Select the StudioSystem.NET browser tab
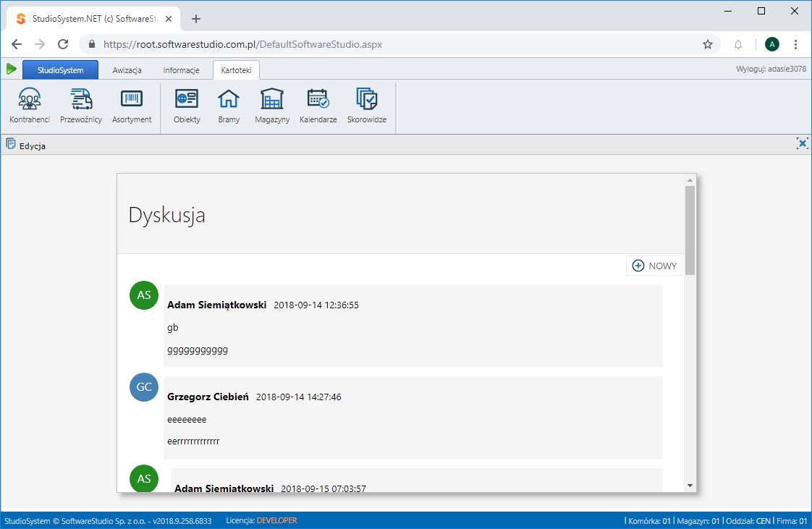 click(x=93, y=19)
